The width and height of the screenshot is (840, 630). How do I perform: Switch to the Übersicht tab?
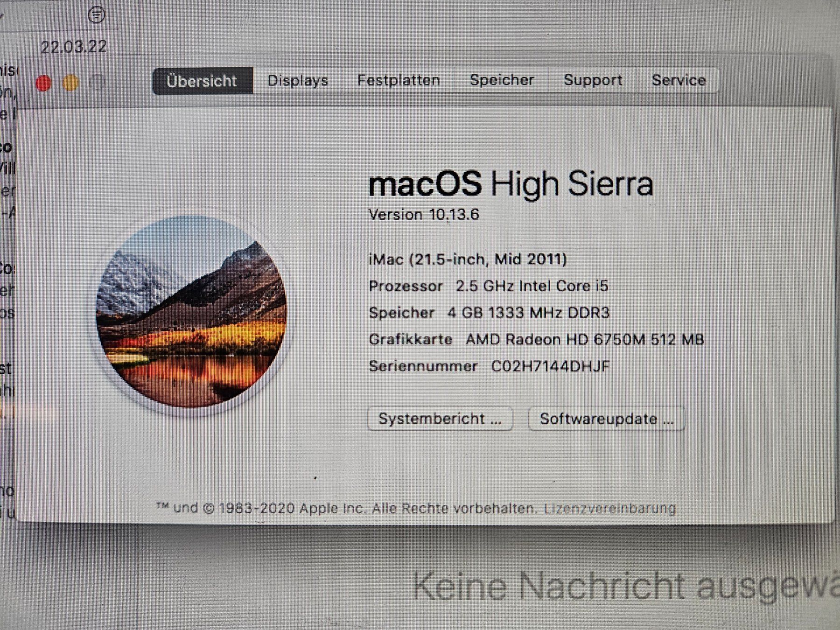point(203,81)
